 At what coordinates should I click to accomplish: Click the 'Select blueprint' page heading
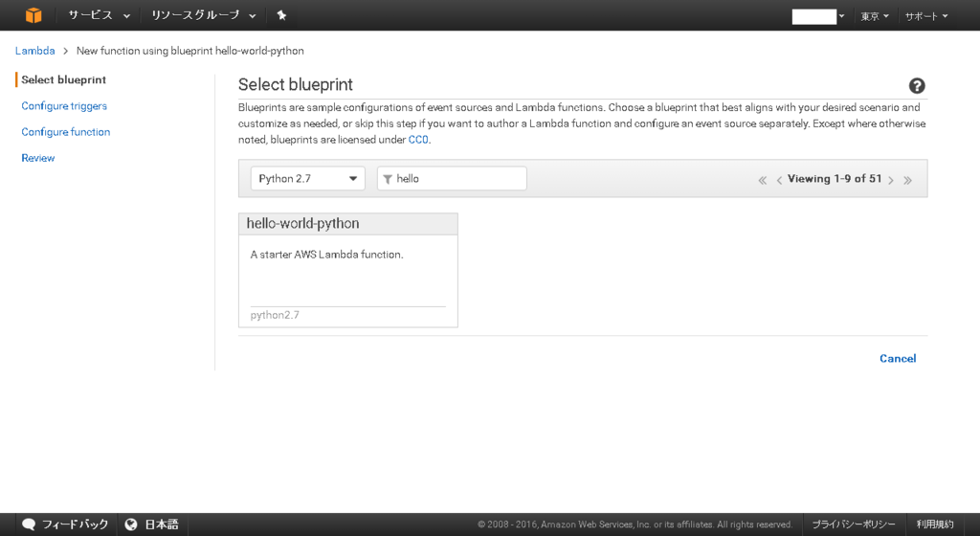coord(296,84)
